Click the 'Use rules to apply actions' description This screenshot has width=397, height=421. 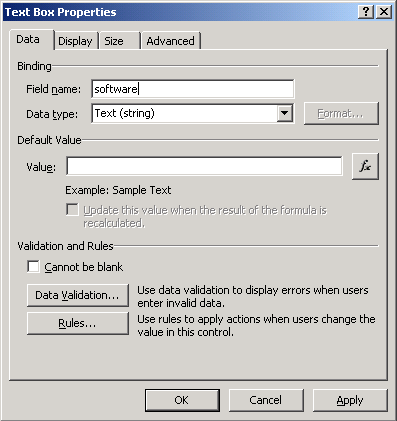pyautogui.click(x=256, y=326)
